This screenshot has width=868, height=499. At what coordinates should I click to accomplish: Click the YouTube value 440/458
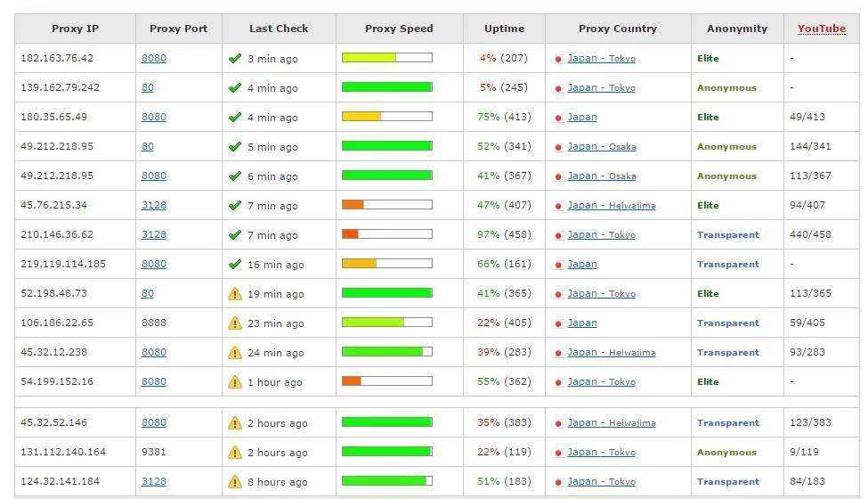810,234
